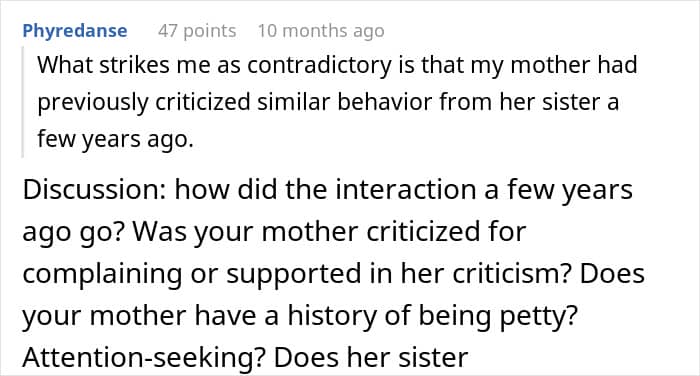700x376 pixels.
Task: Click the quoted line starting previously criticized
Action: point(328,102)
